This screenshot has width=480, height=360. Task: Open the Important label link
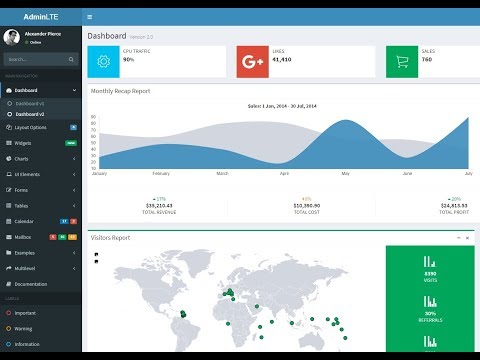click(41, 313)
